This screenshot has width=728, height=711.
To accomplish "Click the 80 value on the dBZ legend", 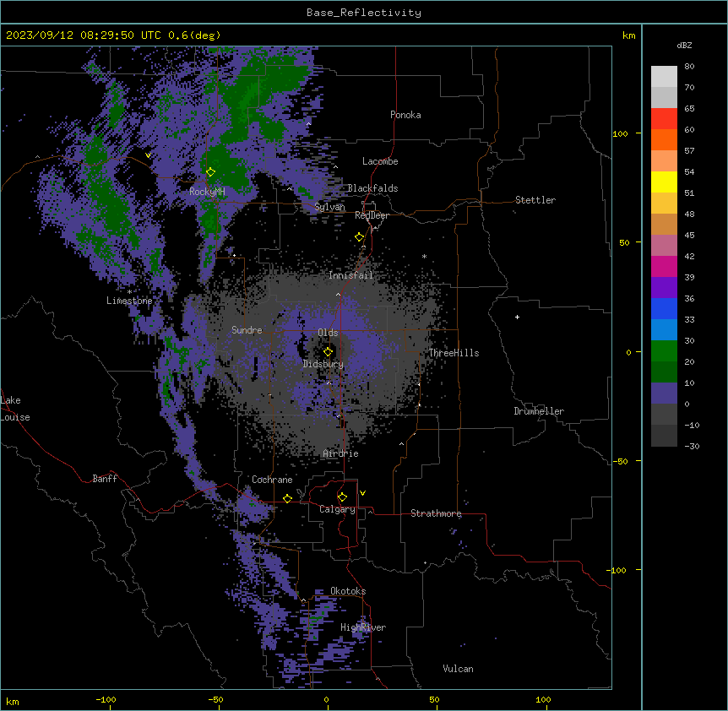I will 689,66.
